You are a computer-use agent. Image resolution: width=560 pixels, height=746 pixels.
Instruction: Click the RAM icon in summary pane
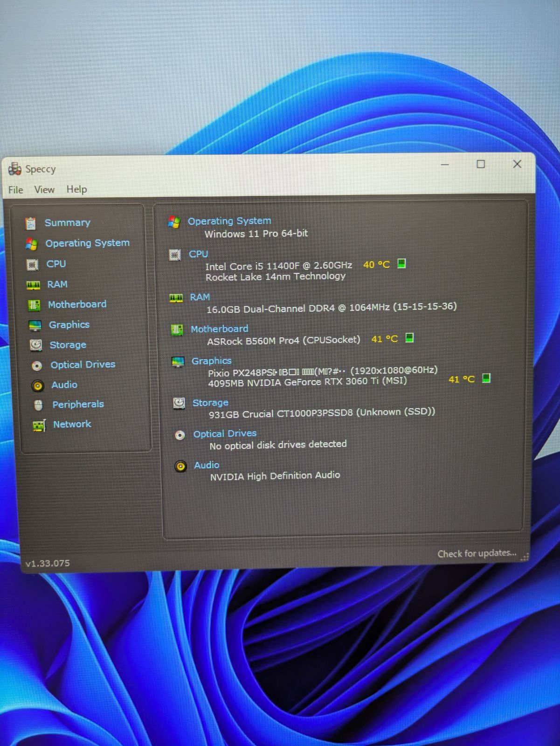pyautogui.click(x=176, y=298)
